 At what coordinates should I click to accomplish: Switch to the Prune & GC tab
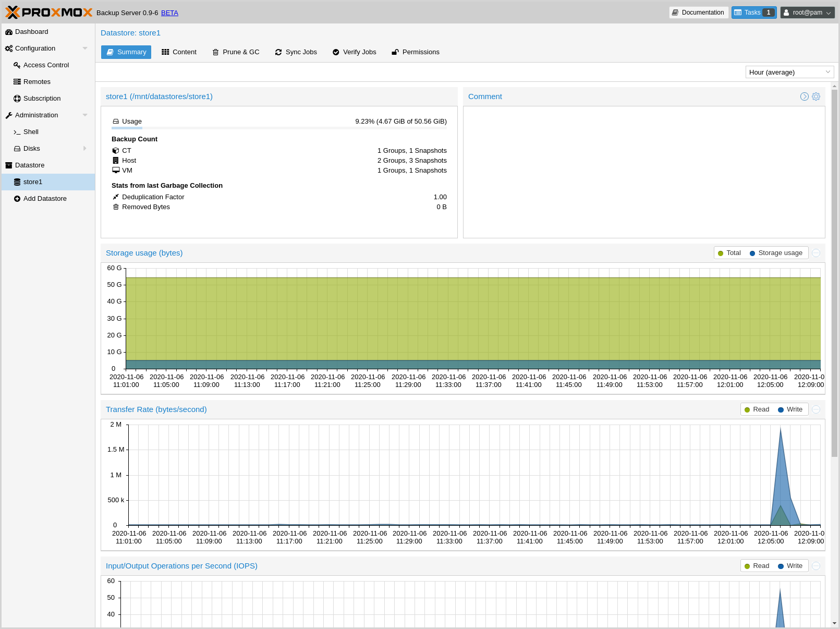coord(236,52)
